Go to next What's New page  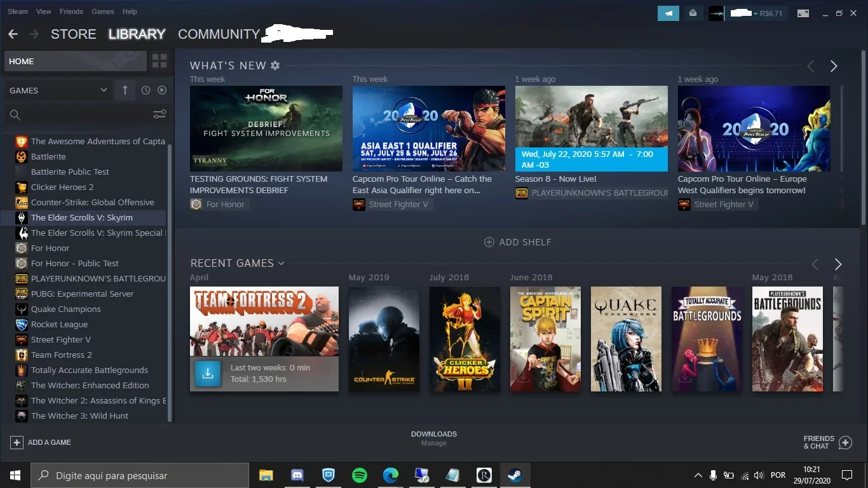[x=834, y=66]
